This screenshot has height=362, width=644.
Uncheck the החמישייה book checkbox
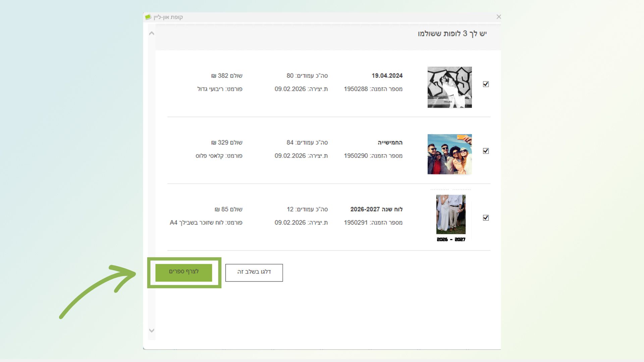(x=486, y=151)
